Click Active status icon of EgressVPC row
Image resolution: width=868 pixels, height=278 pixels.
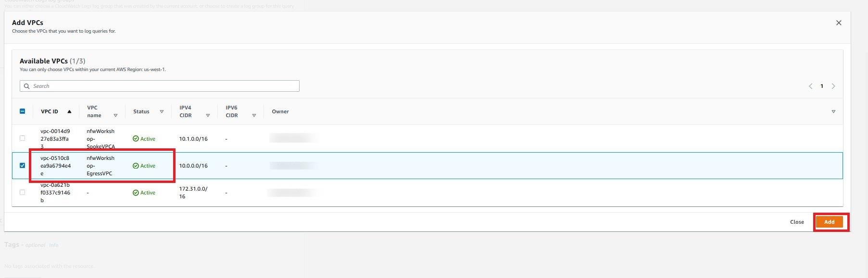click(136, 166)
